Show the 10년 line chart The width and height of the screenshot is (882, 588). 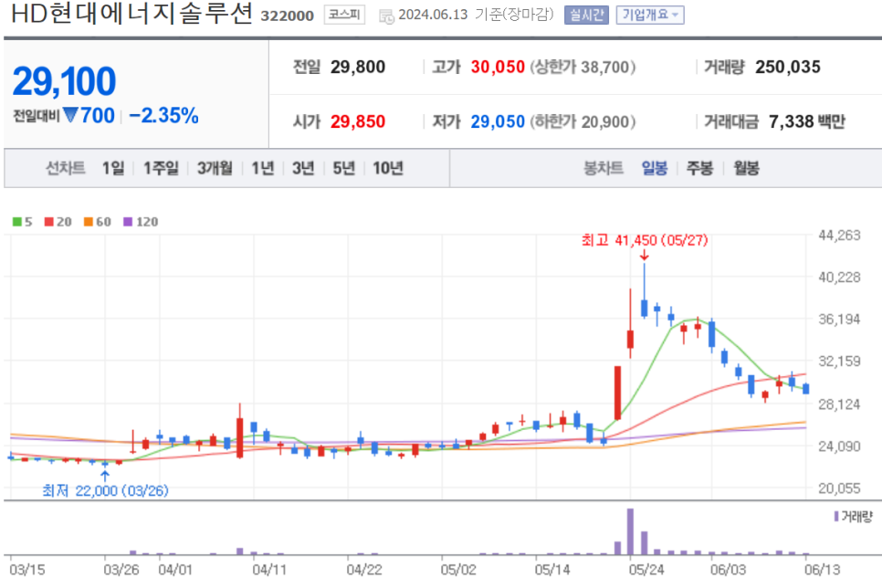point(388,168)
